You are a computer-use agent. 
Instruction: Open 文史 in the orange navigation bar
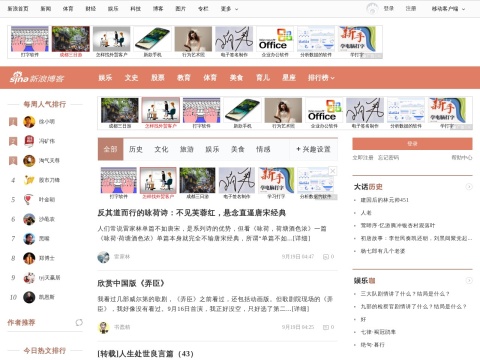131,78
